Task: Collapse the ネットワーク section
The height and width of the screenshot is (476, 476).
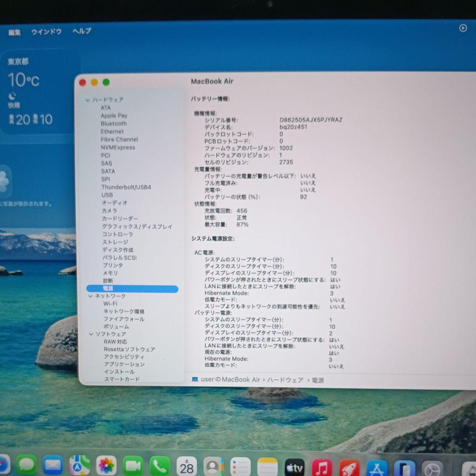Action: click(90, 296)
